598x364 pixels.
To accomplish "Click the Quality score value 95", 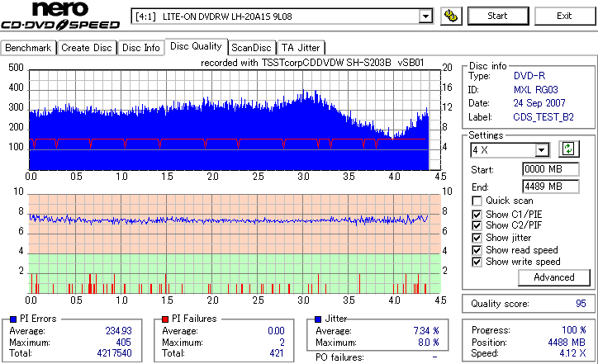I will pyautogui.click(x=581, y=304).
